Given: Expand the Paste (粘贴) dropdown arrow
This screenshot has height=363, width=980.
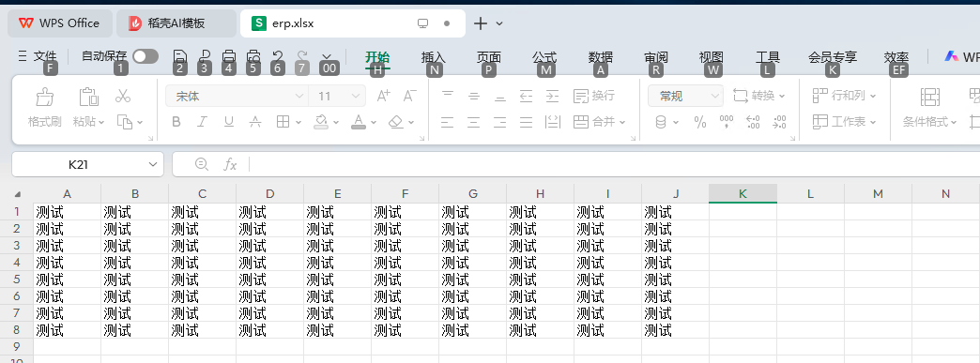Looking at the screenshot, I should (x=101, y=123).
